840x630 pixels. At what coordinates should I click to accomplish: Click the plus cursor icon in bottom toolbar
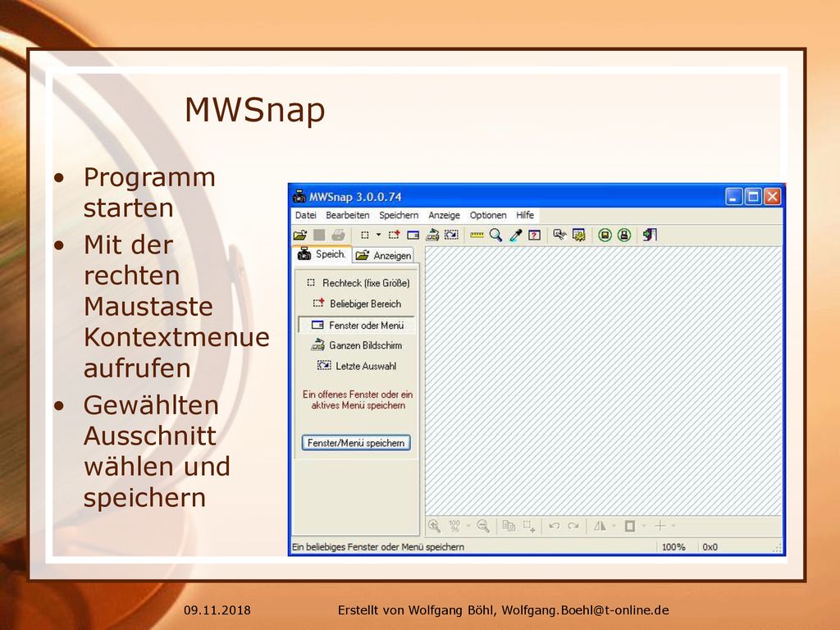click(x=660, y=526)
